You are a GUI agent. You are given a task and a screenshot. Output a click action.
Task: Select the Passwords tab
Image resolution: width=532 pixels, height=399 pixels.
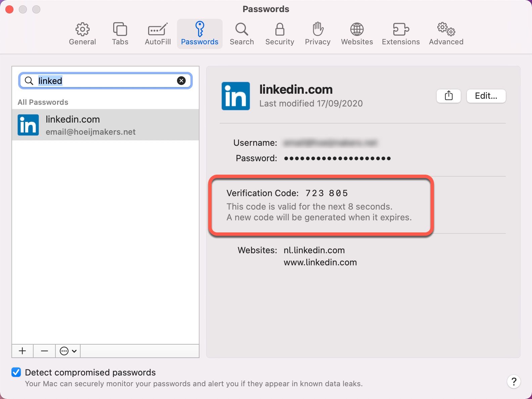pos(199,34)
